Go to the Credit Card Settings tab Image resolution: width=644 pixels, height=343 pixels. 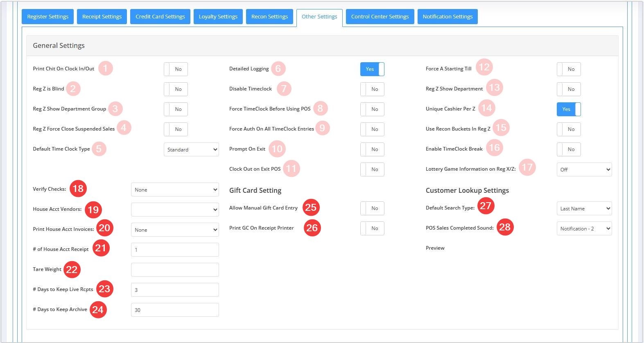[x=160, y=17]
